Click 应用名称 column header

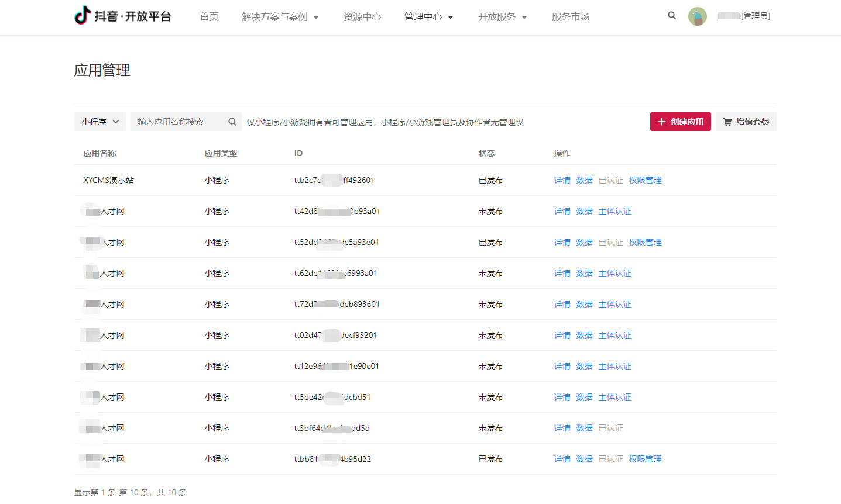tap(99, 153)
